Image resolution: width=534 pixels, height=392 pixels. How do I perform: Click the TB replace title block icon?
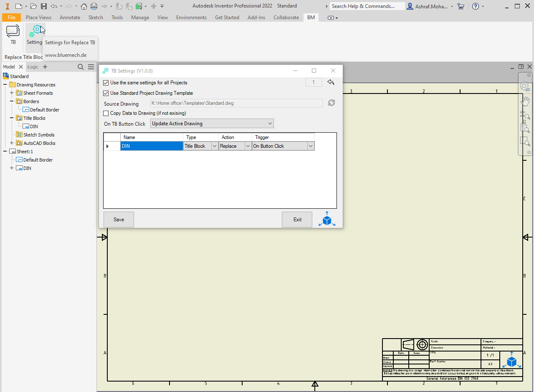coord(13,31)
